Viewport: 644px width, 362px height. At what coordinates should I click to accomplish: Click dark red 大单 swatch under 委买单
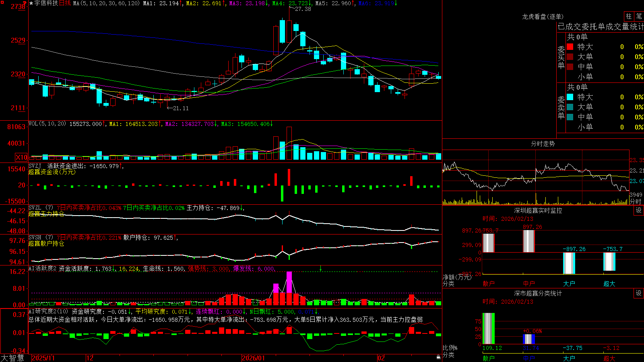pyautogui.click(x=570, y=57)
